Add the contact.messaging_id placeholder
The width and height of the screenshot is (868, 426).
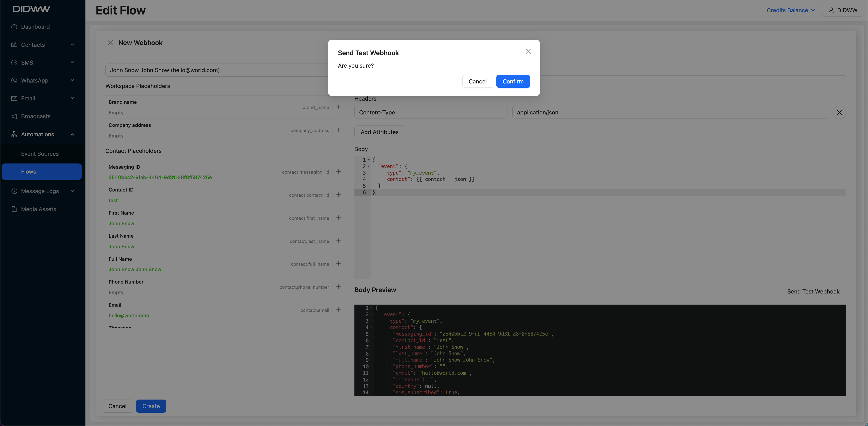tap(338, 172)
